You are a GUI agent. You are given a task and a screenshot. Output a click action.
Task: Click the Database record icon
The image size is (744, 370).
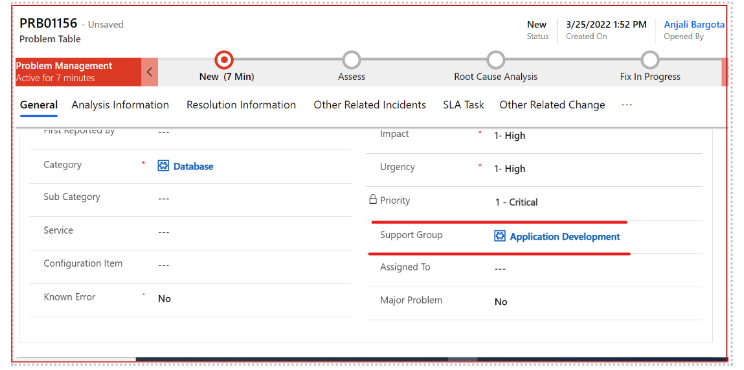click(x=163, y=166)
